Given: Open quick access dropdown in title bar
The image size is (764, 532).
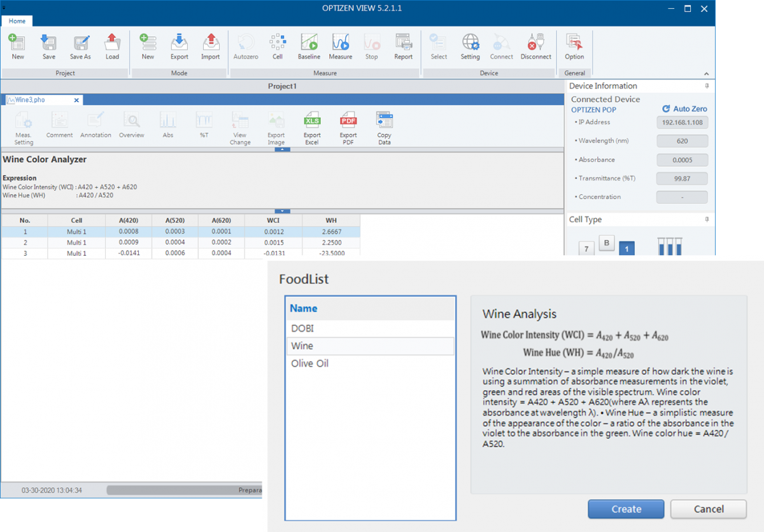Looking at the screenshot, I should (x=4, y=8).
